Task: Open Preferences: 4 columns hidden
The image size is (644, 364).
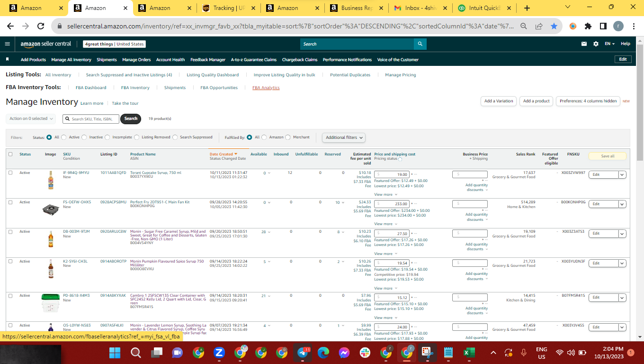Action: 588,101
